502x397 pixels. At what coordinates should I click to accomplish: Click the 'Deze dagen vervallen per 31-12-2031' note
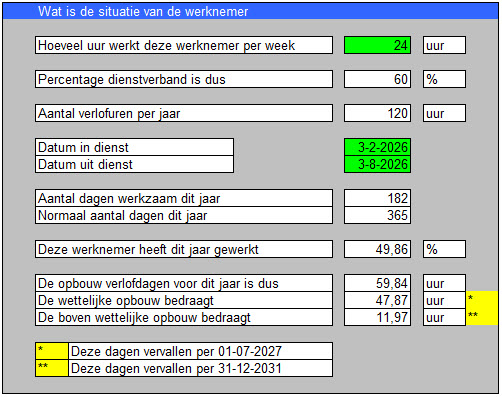[201, 368]
